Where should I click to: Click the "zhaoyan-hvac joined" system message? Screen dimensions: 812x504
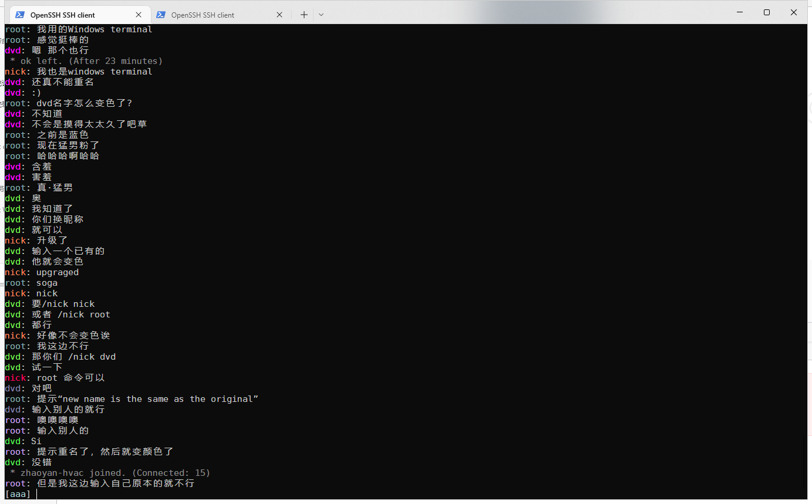[109, 473]
